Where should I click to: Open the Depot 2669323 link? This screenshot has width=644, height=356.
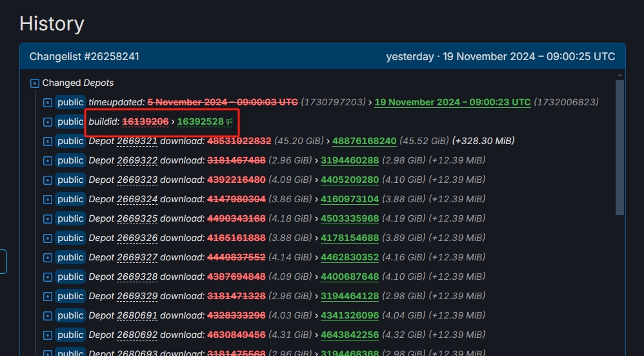coord(137,180)
